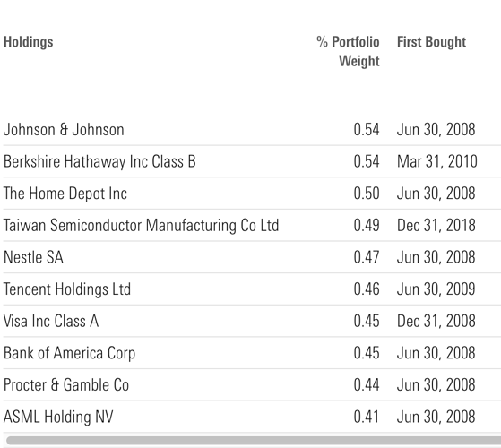The height and width of the screenshot is (448, 501).
Task: Click the Holdings column header
Action: (x=28, y=42)
